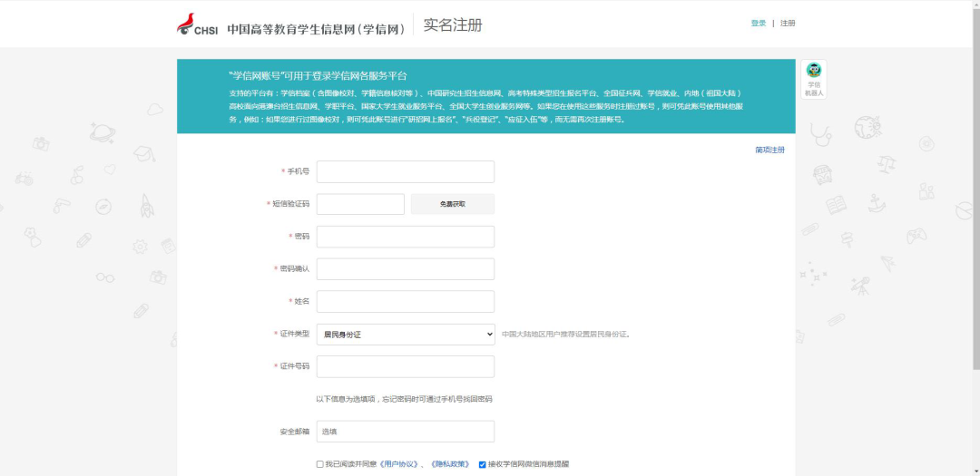Uncheck 接收学信网微信消息提醒 checkbox
The height and width of the screenshot is (476, 980).
483,465
